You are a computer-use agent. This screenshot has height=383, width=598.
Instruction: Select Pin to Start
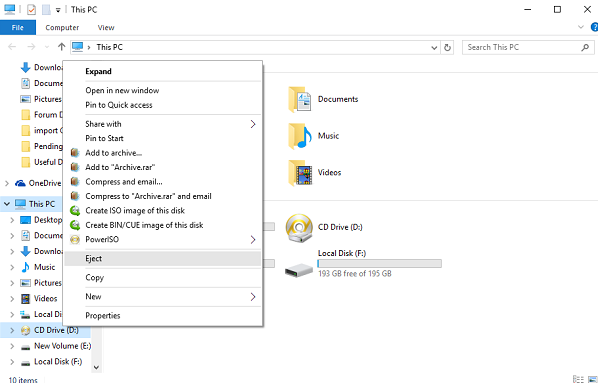(x=162, y=138)
